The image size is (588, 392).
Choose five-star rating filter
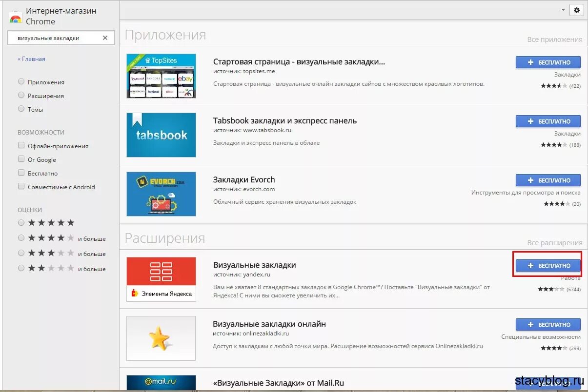[21, 223]
